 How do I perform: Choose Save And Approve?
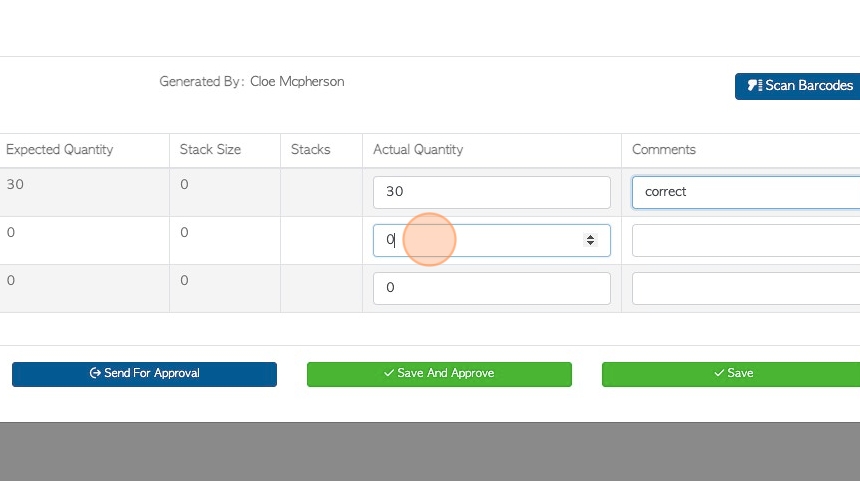(x=439, y=374)
